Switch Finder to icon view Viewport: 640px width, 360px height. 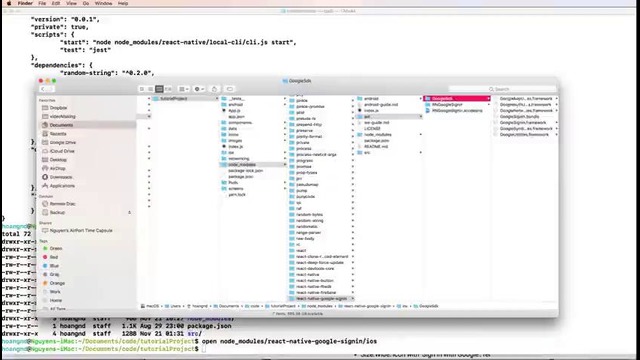[x=142, y=89]
